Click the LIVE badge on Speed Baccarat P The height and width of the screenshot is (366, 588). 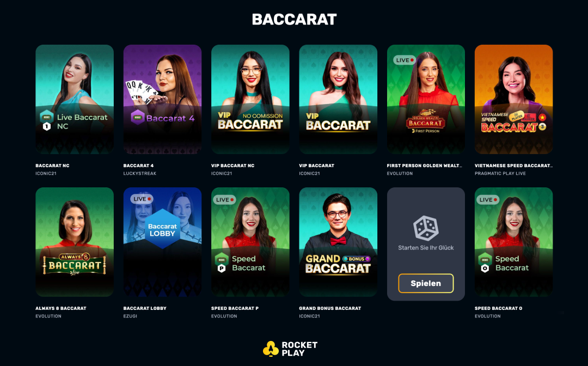[x=224, y=200]
